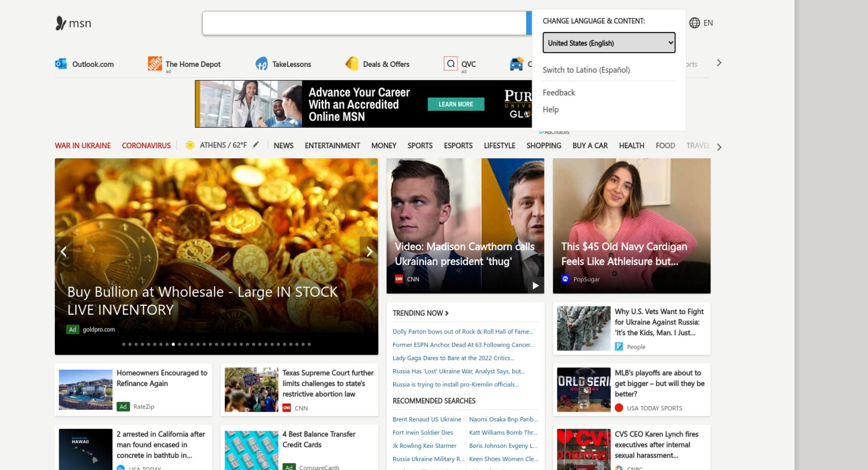Click ATHENS / 62°F weather
This screenshot has height=470, width=868.
223,145
